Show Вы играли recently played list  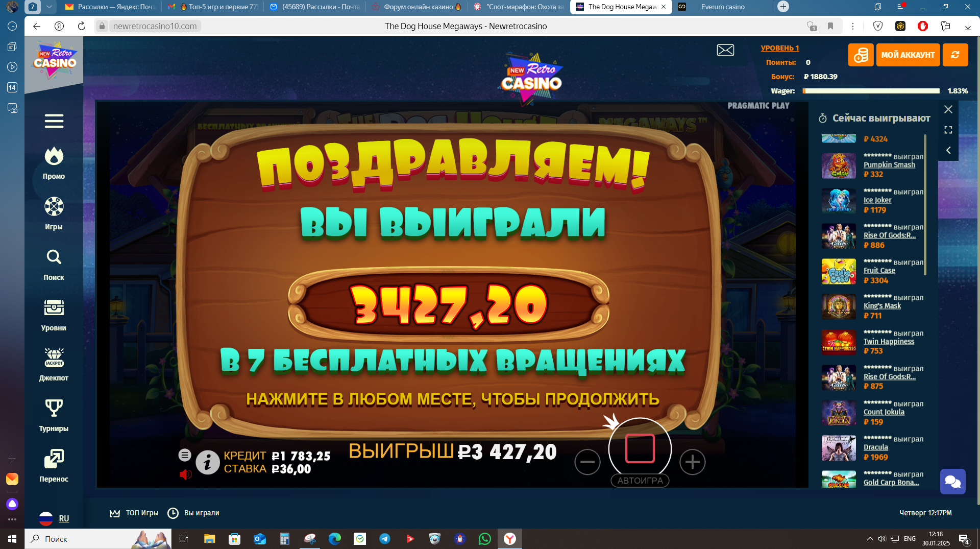(x=194, y=513)
